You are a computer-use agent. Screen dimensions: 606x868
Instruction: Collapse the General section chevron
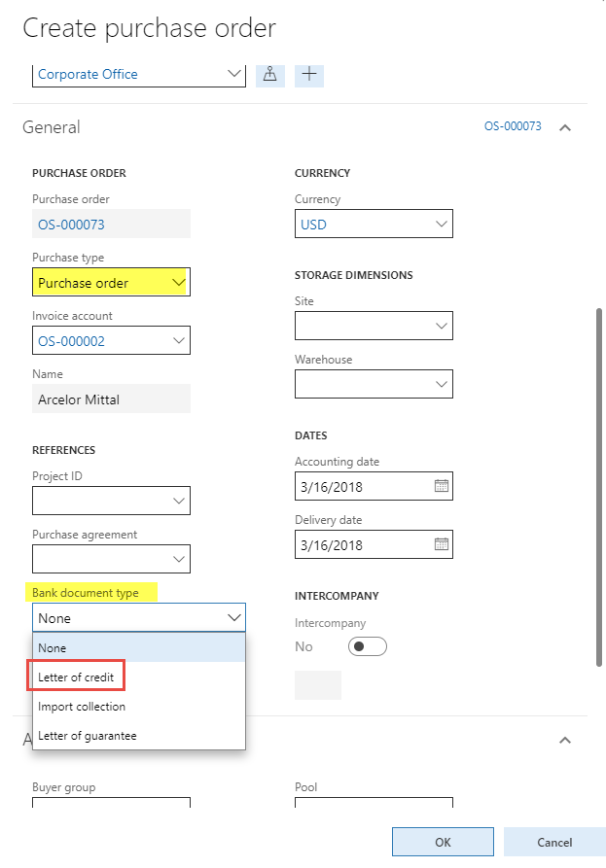565,127
